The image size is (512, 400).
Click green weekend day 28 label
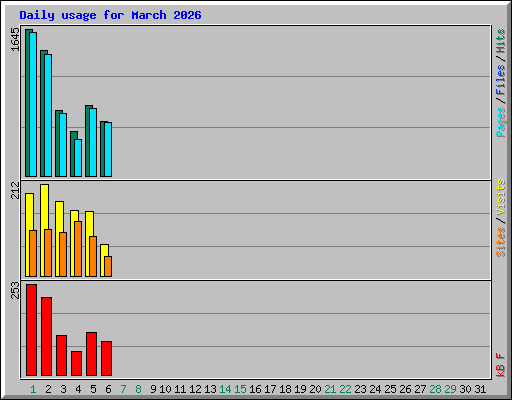435,389
